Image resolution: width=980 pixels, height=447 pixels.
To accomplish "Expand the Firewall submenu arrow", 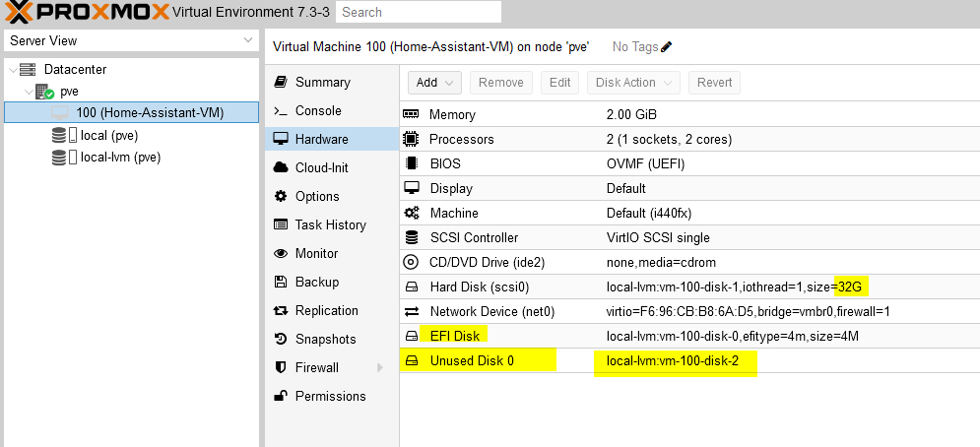I will (x=379, y=367).
